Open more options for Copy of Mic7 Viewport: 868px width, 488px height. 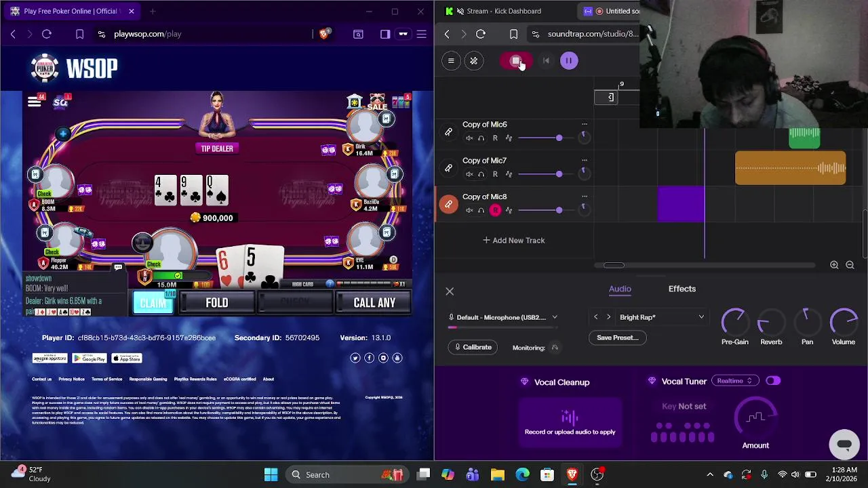point(585,161)
